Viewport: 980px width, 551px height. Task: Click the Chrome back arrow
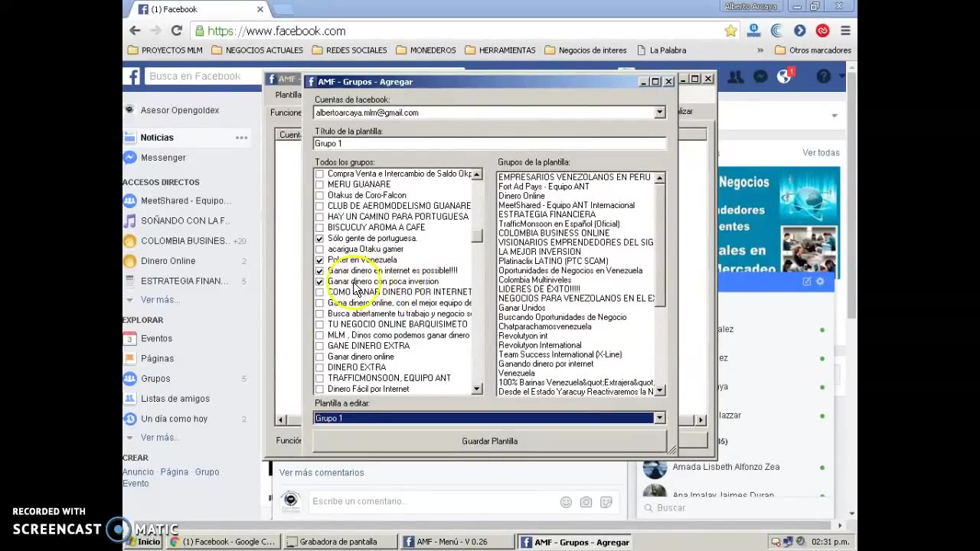pos(135,31)
